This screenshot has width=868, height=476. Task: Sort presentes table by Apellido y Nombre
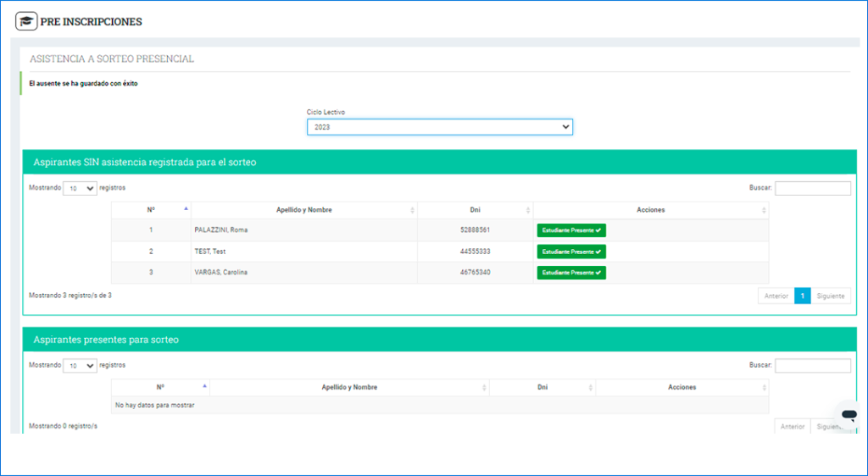[x=349, y=387]
